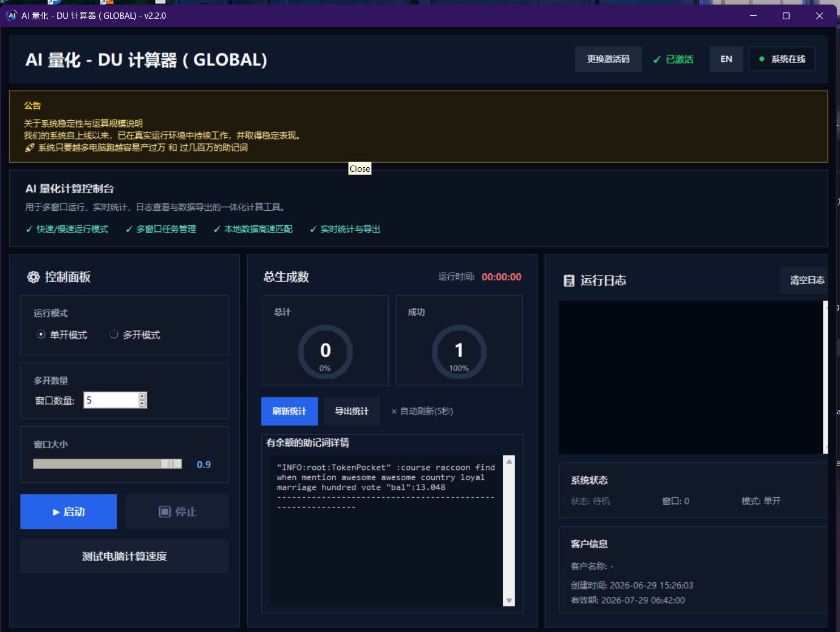This screenshot has width=840, height=632.
Task: Click the rocket icon in announcement
Action: tap(30, 148)
